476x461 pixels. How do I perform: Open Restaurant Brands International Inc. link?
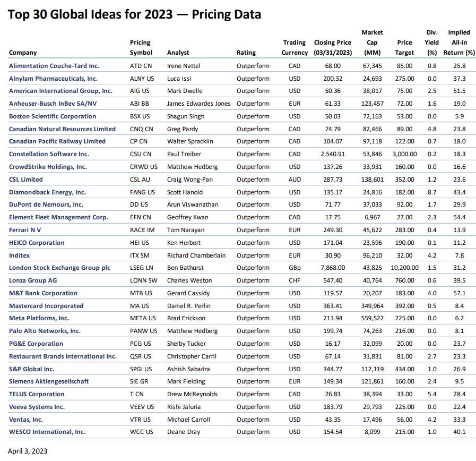pos(63,356)
